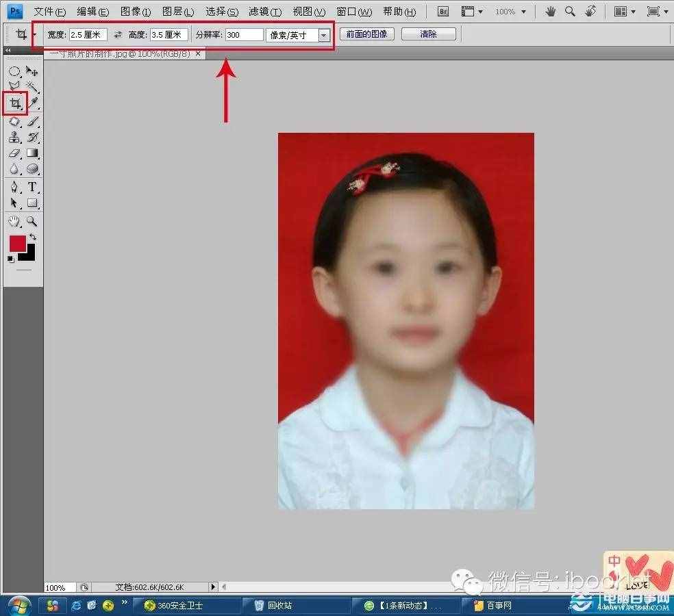The width and height of the screenshot is (674, 616).
Task: Click the 前面的图像 button
Action: click(366, 34)
